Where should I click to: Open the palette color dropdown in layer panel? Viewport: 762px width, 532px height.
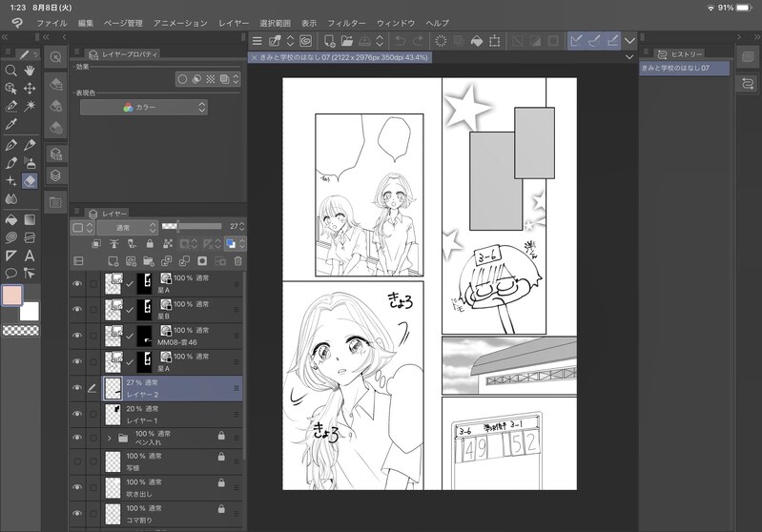pos(236,243)
